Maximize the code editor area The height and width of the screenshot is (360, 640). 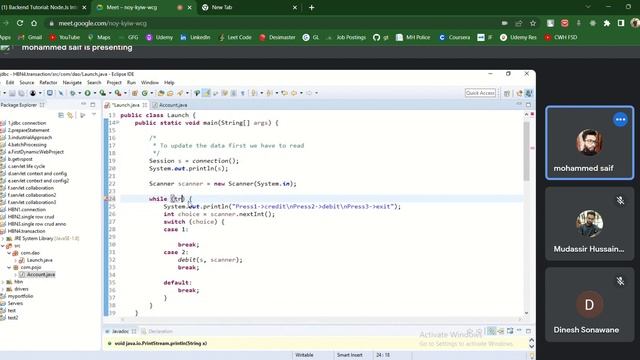click(x=528, y=104)
